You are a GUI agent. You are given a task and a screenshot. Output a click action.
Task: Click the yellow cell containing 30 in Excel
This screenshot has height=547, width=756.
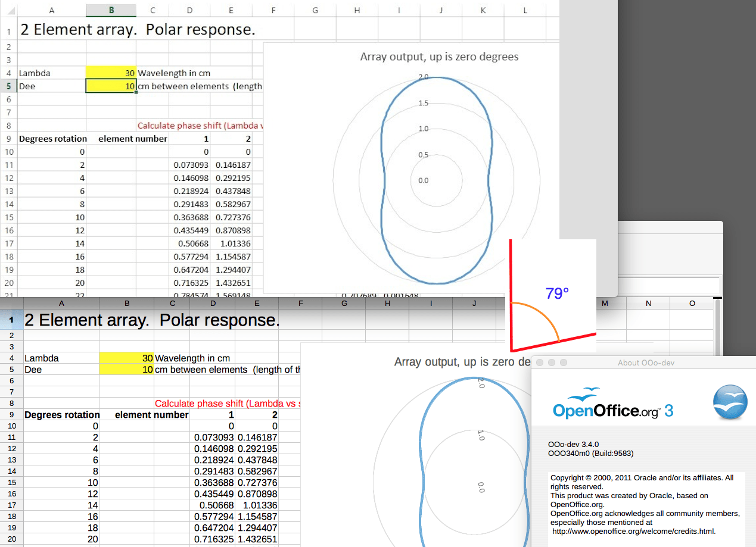point(111,73)
